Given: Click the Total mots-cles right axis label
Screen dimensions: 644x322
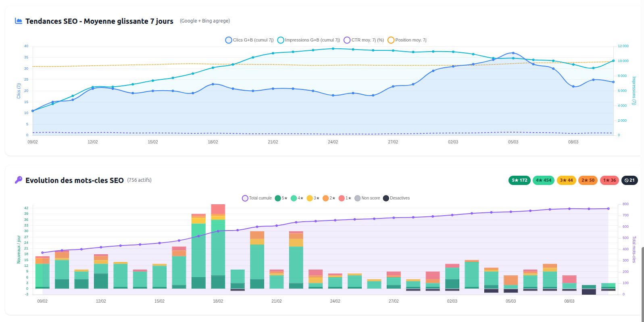Looking at the screenshot, I should click(634, 249).
